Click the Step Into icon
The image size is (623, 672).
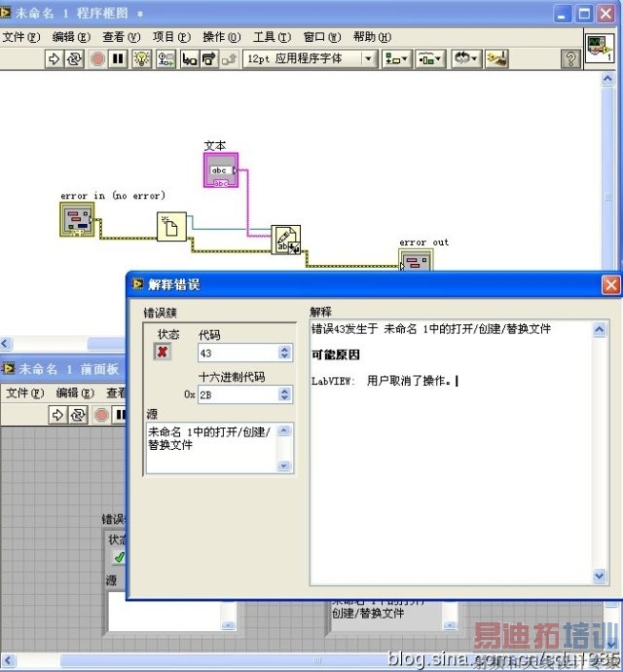pyautogui.click(x=189, y=58)
